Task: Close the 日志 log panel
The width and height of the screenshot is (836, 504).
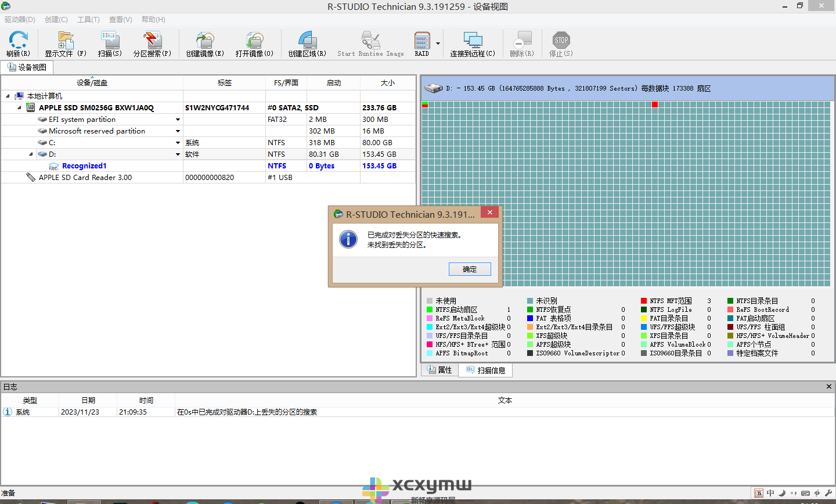Action: pos(829,387)
